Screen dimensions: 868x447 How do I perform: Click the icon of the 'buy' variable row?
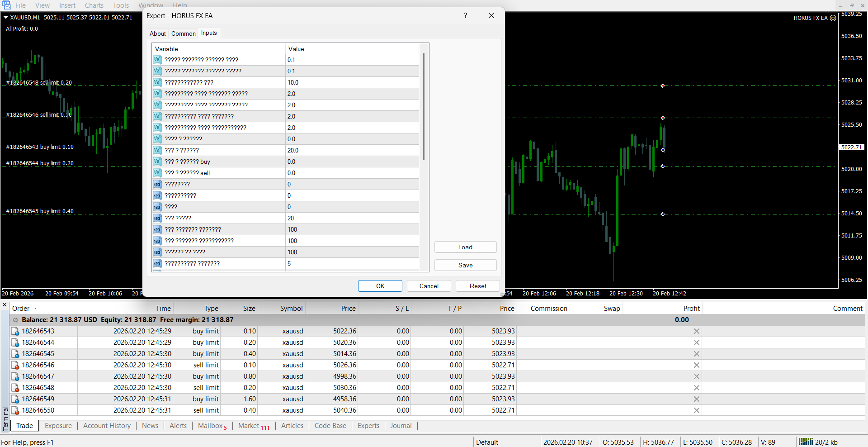click(x=157, y=162)
